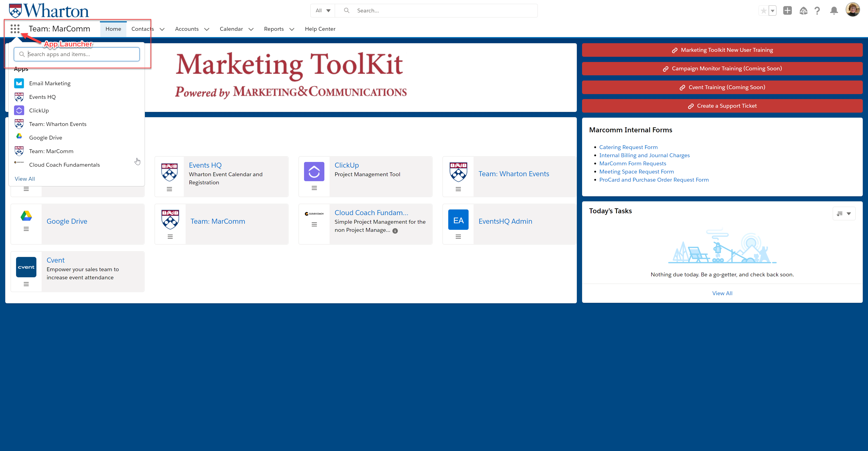
Task: Open the user profile avatar
Action: click(853, 10)
